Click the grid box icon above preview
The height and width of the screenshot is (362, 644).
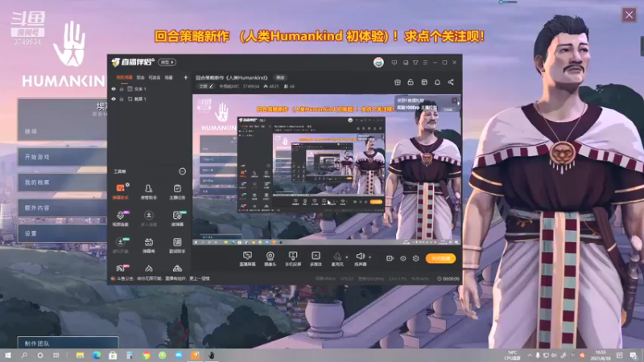(424, 82)
